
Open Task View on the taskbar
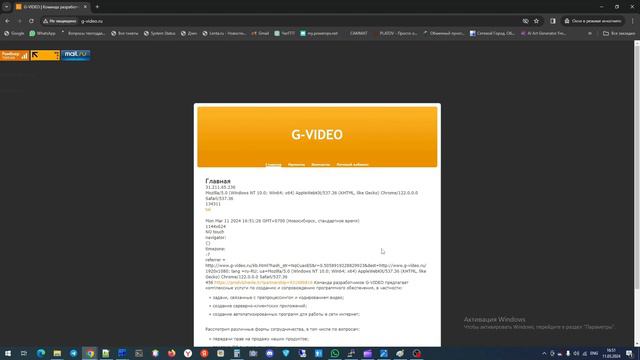click(x=24, y=353)
